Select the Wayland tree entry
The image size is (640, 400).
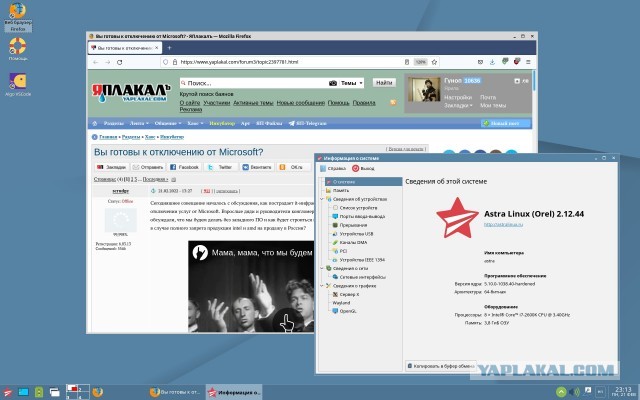click(x=341, y=303)
